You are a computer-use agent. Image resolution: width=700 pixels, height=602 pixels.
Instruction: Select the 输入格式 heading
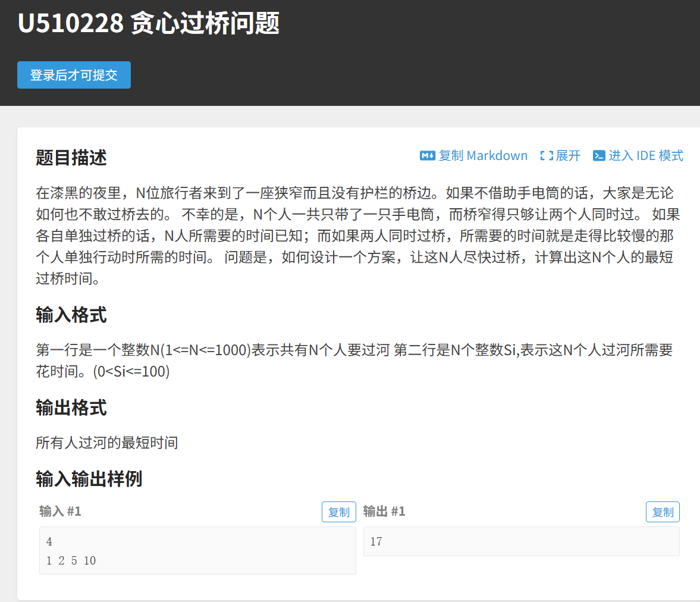click(x=71, y=315)
